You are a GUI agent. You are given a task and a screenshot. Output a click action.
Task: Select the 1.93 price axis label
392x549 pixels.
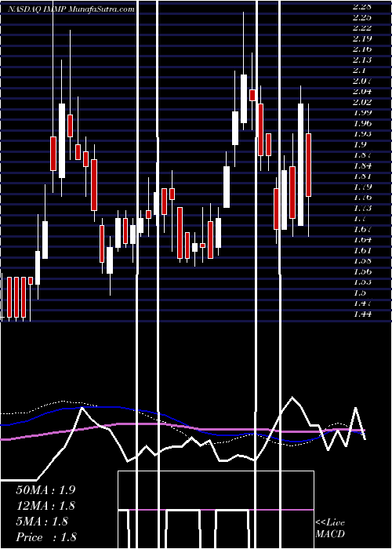pos(362,134)
